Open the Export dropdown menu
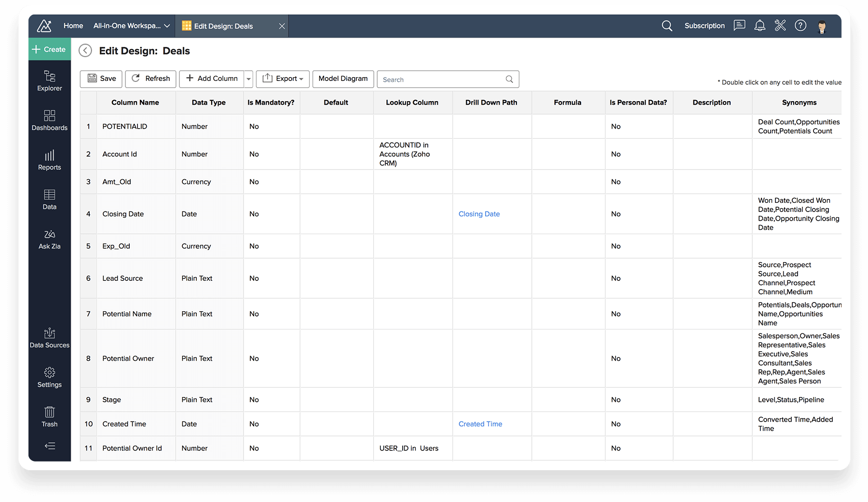This screenshot has width=868, height=502. tap(283, 79)
